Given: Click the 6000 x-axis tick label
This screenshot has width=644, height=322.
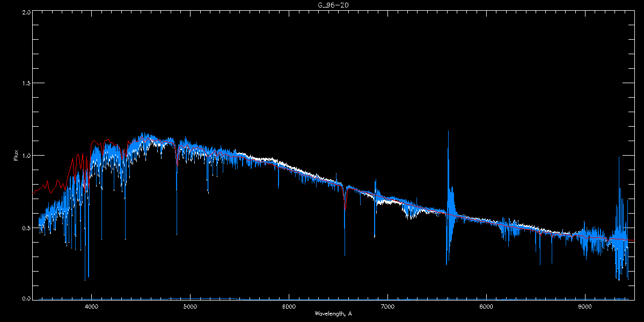Looking at the screenshot, I should (289, 306).
